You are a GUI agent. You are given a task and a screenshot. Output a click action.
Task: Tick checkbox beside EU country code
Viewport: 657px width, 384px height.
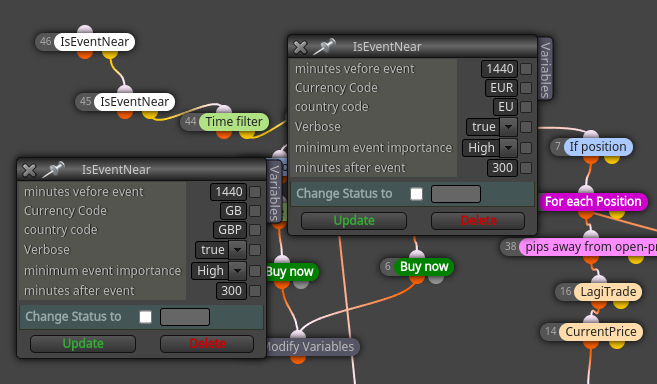coord(526,107)
